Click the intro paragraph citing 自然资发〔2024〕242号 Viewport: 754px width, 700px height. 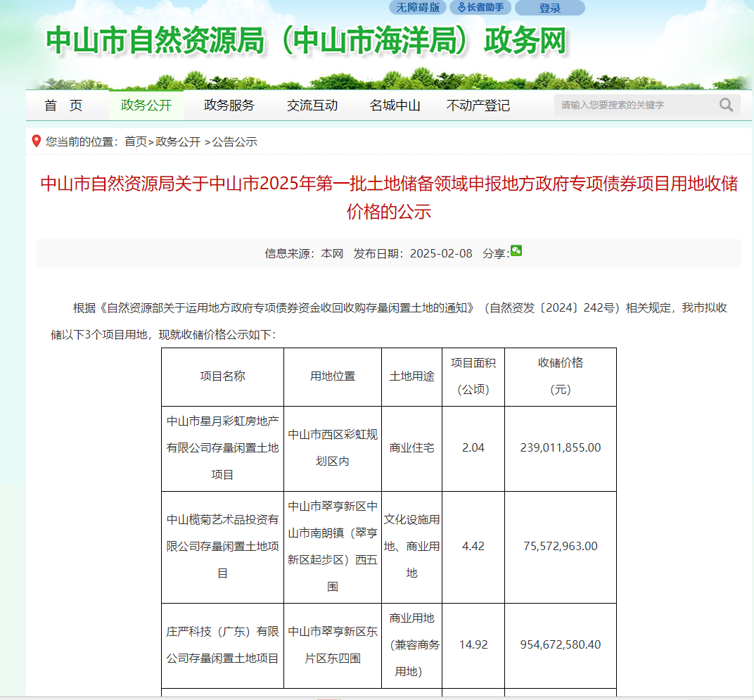[389, 321]
